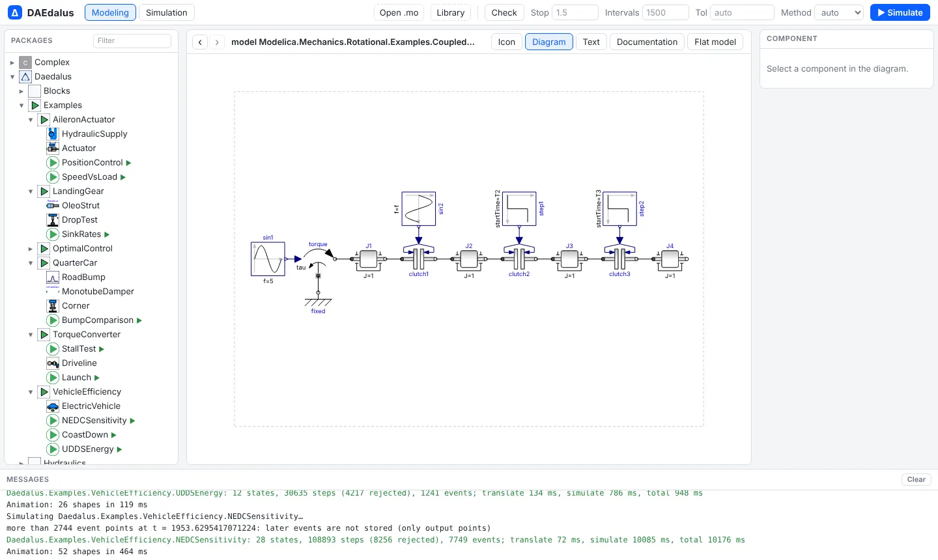Viewport: 938px width, 560px height.
Task: Run UDDSEnergy using its play arrow
Action: pyautogui.click(x=120, y=449)
